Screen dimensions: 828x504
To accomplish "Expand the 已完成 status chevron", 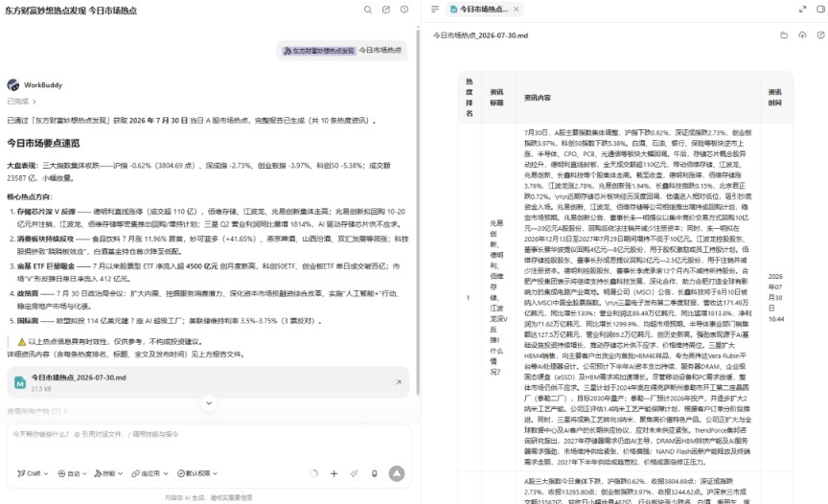I will point(34,102).
